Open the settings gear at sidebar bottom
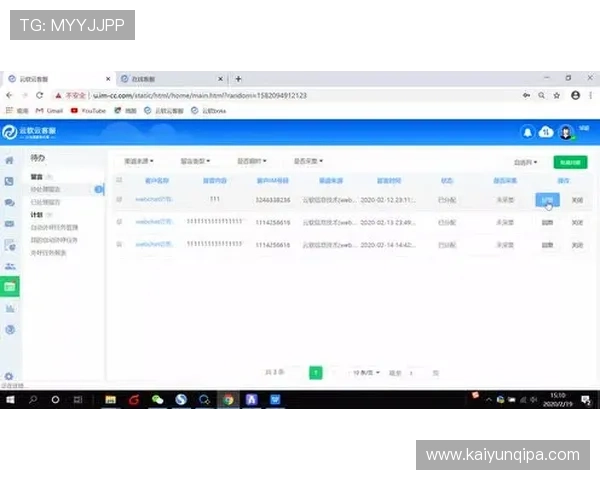 9,376
